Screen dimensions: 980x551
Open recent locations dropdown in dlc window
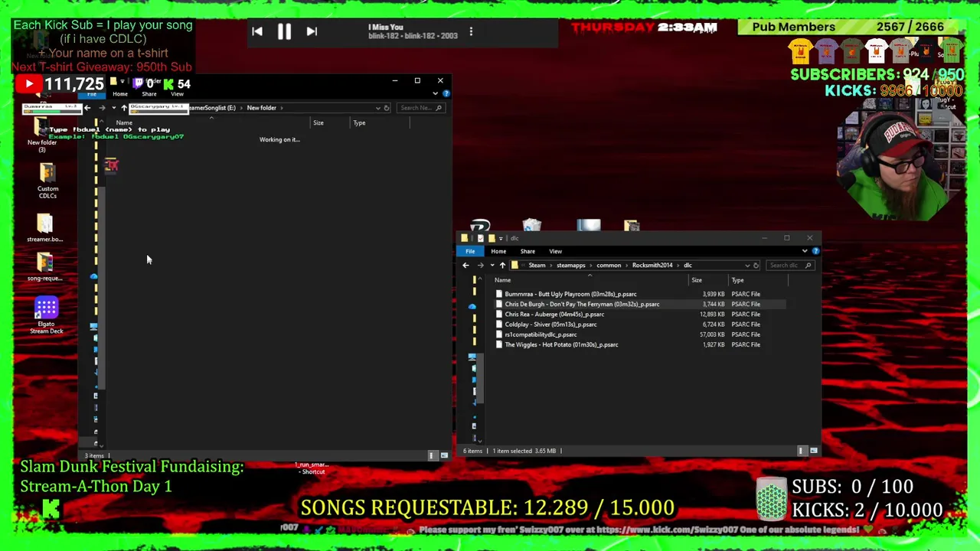[x=491, y=266]
